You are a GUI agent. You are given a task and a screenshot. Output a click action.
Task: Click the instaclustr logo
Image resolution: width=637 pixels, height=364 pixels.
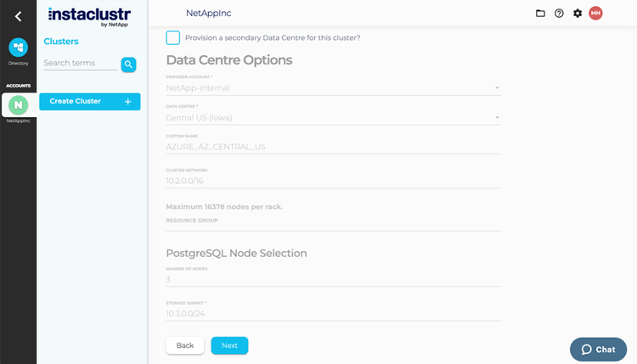(89, 16)
